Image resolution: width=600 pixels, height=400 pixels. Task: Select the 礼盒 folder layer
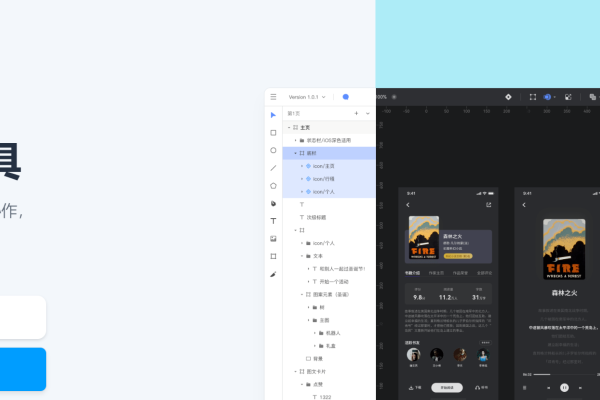tap(329, 346)
